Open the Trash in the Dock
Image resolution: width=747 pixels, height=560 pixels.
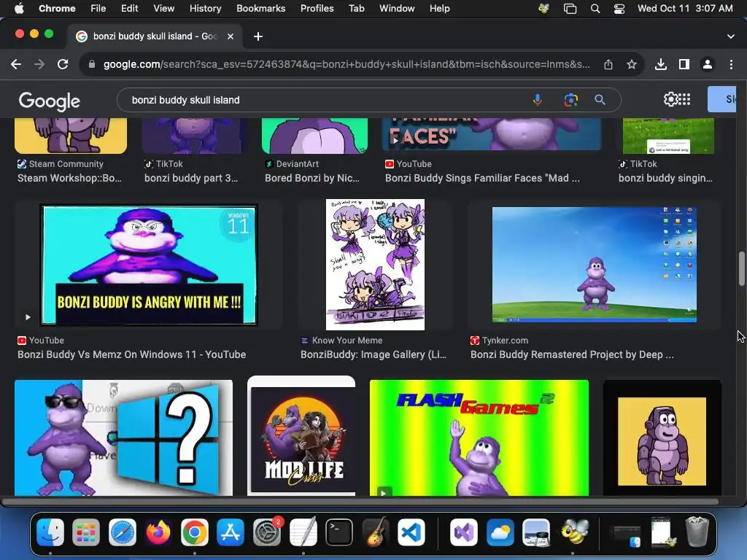pos(697,532)
